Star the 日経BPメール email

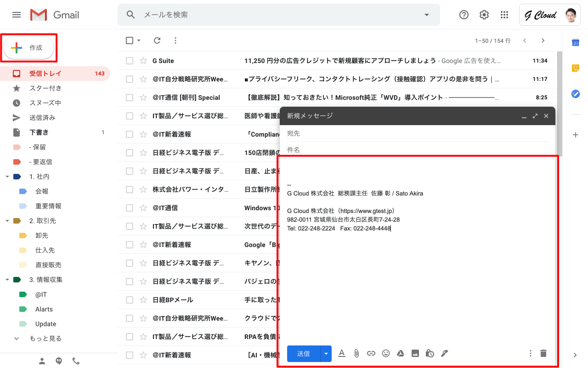tap(143, 300)
